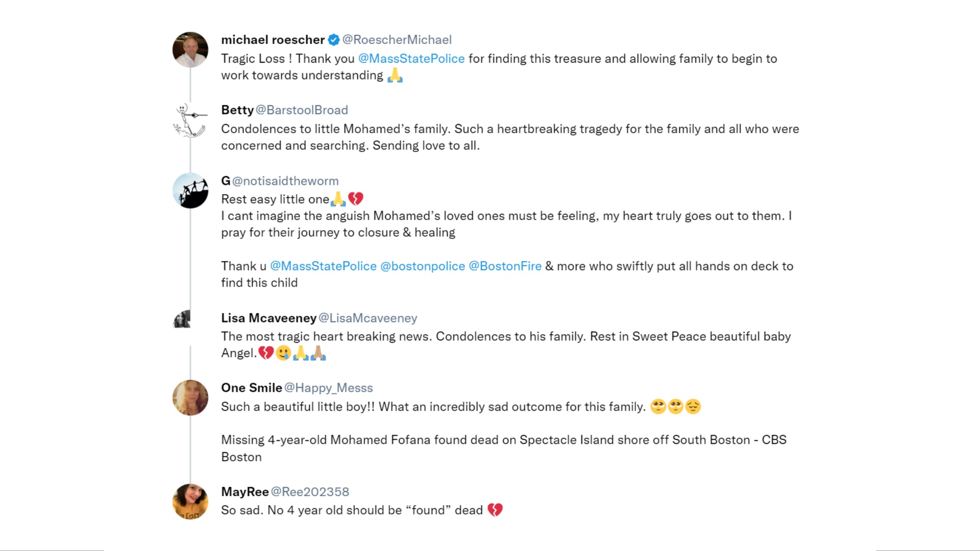Screen dimensions: 980x551
Task: Click @MassStatePolice mention in G's reply
Action: (x=323, y=266)
